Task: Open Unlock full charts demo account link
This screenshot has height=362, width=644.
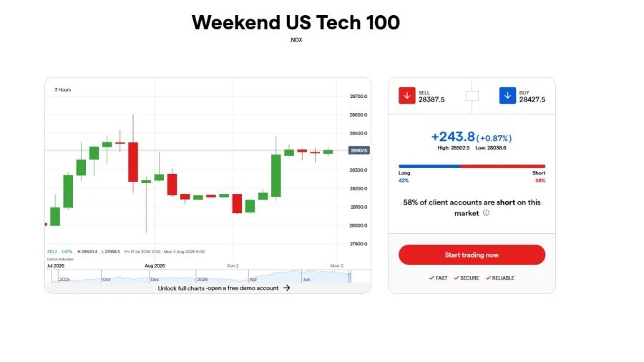Action: [x=218, y=288]
